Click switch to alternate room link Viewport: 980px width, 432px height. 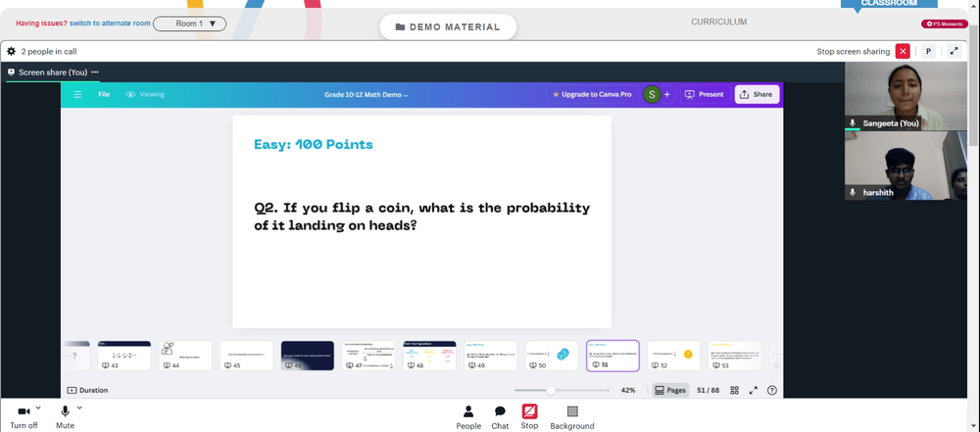(x=110, y=24)
